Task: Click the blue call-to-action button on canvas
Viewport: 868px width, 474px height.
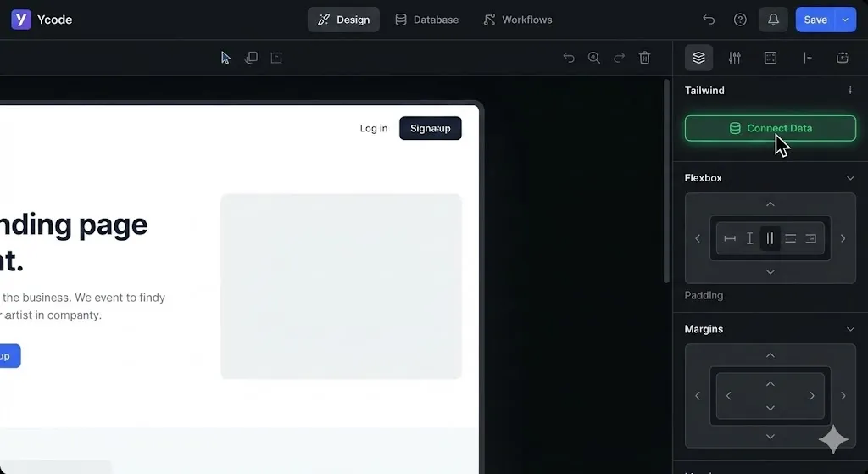Action: [x=10, y=356]
